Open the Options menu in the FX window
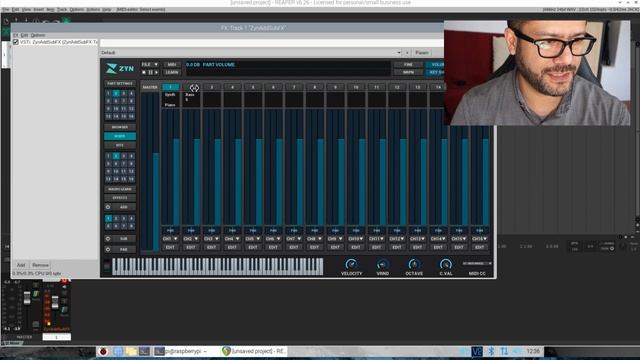This screenshot has height=360, width=640. click(38, 35)
